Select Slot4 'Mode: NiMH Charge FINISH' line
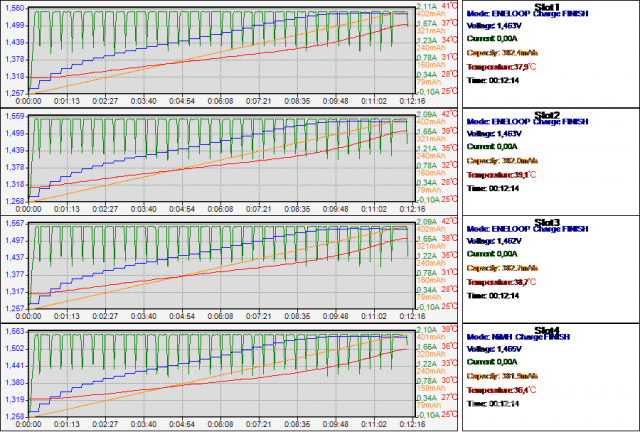This screenshot has height=432, width=640. click(x=518, y=337)
